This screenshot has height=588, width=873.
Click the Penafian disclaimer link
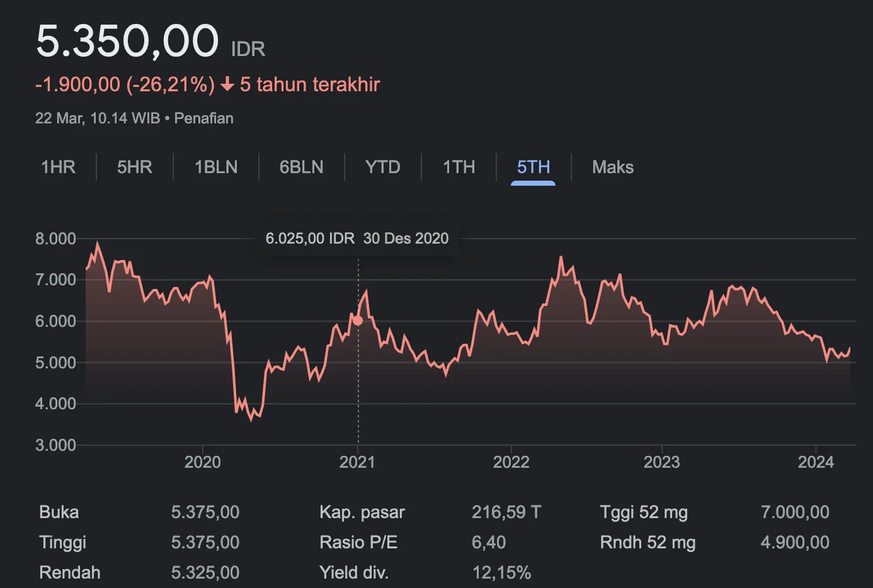pyautogui.click(x=203, y=118)
